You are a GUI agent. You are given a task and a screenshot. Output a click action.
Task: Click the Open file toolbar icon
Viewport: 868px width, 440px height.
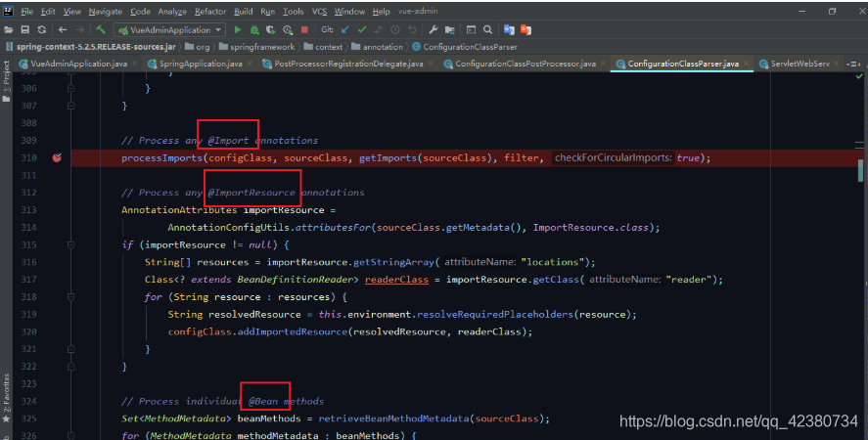pyautogui.click(x=9, y=30)
